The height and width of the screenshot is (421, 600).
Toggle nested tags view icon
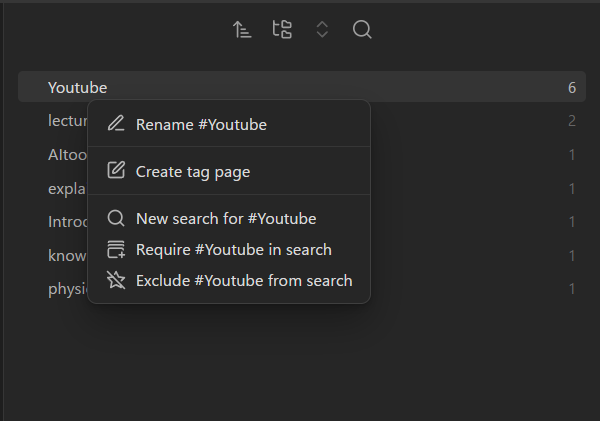tap(282, 29)
